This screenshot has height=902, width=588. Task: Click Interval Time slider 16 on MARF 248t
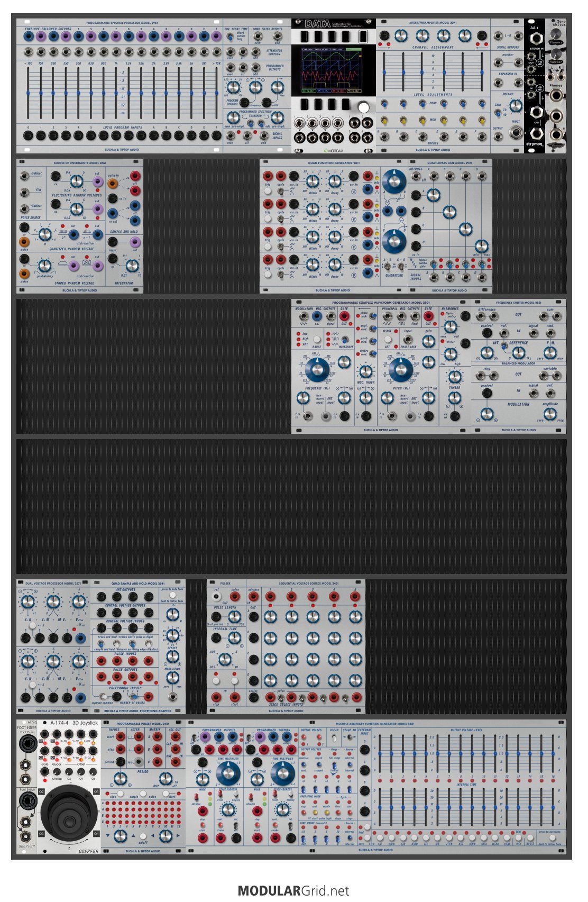(554, 807)
